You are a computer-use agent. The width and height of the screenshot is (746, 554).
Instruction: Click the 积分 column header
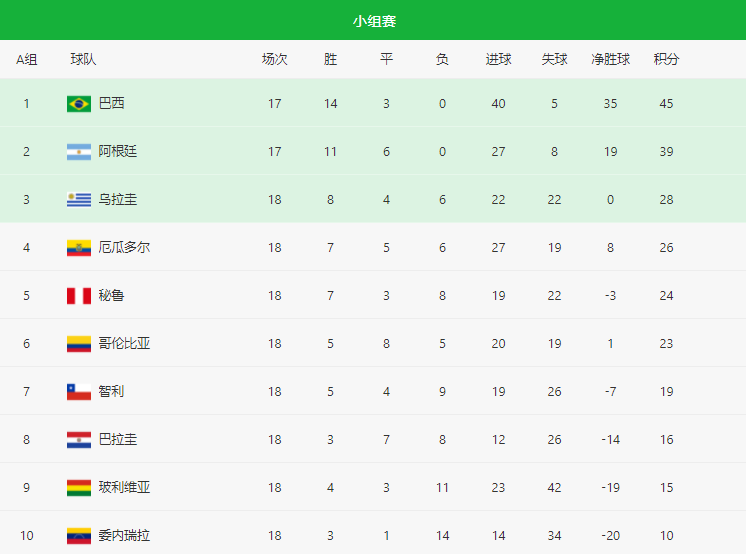(x=666, y=59)
